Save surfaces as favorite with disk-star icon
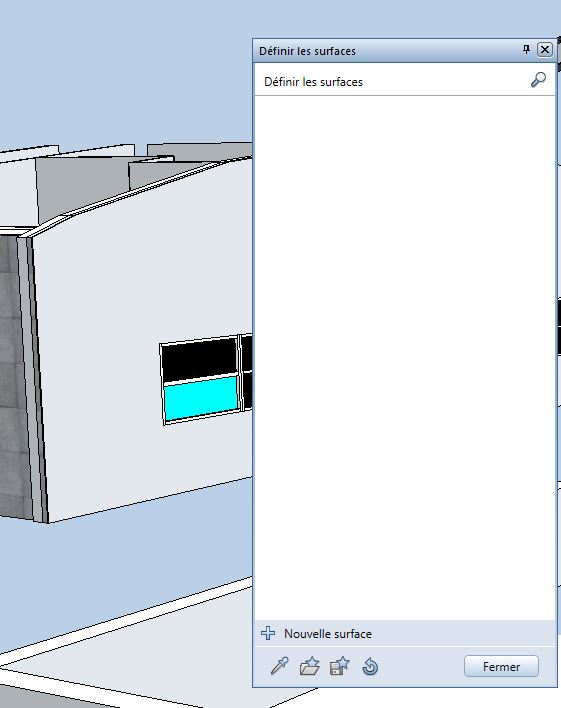The height and width of the screenshot is (708, 561). click(340, 666)
